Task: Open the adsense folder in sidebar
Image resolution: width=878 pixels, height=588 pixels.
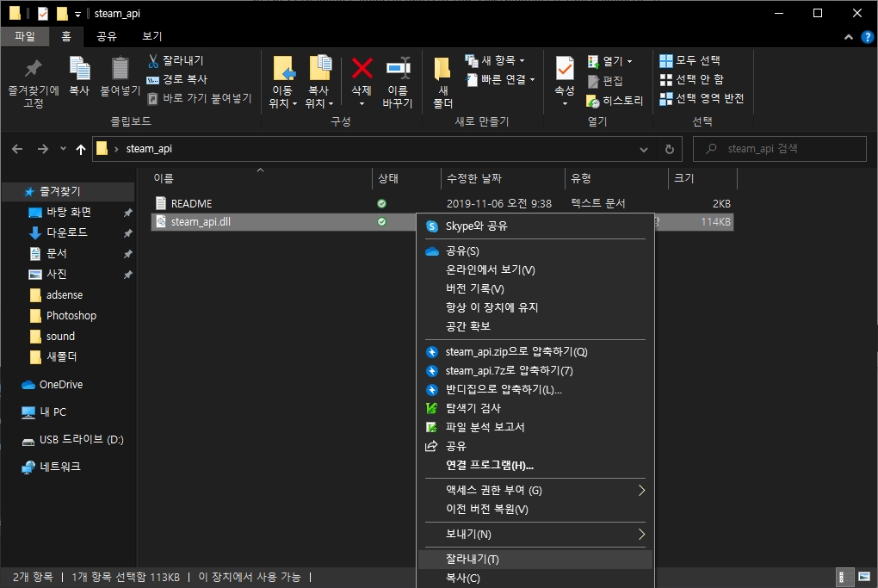Action: click(65, 295)
